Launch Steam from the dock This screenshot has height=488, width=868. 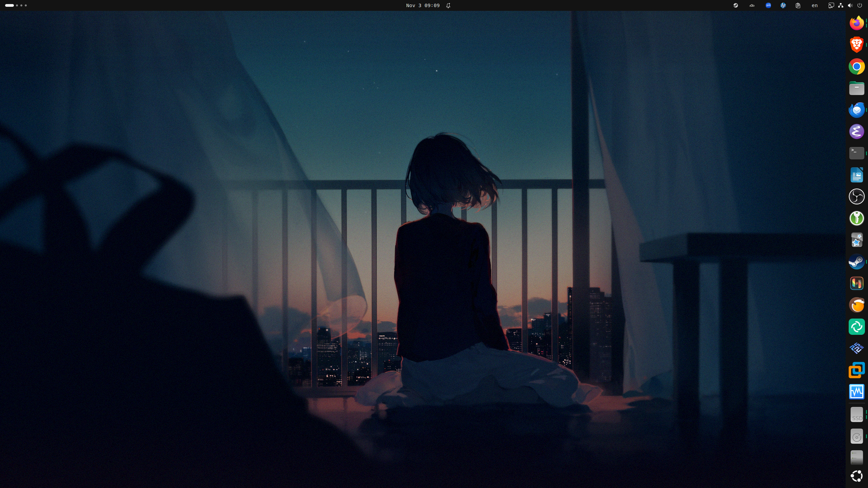[x=856, y=262]
